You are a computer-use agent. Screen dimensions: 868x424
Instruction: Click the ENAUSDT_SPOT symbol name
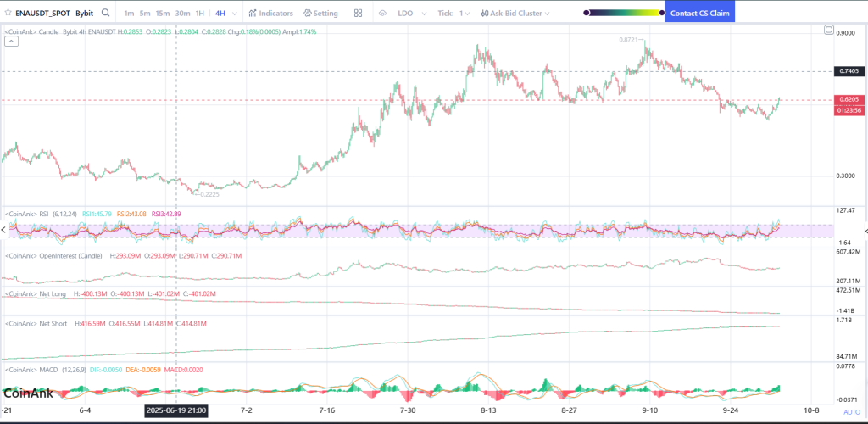pyautogui.click(x=42, y=13)
